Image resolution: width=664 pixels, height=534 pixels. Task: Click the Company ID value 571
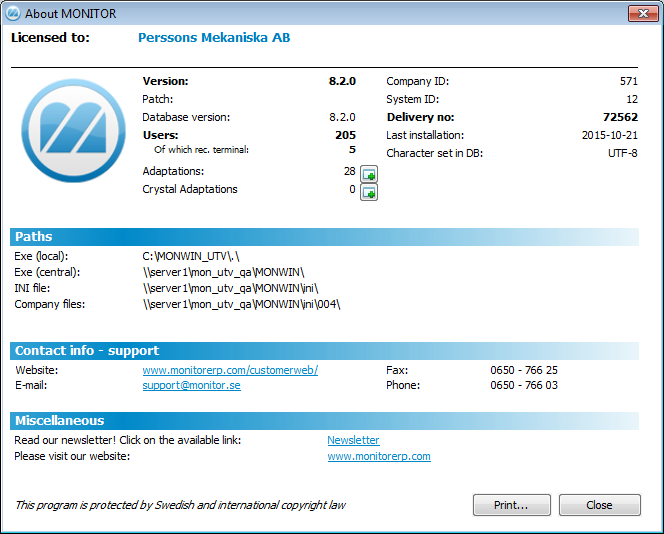tap(628, 81)
